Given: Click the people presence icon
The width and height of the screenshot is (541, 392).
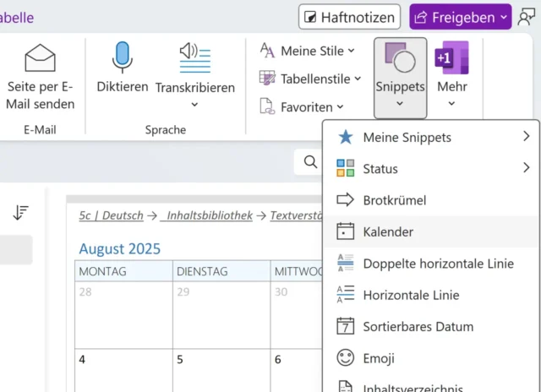Looking at the screenshot, I should 527,16.
